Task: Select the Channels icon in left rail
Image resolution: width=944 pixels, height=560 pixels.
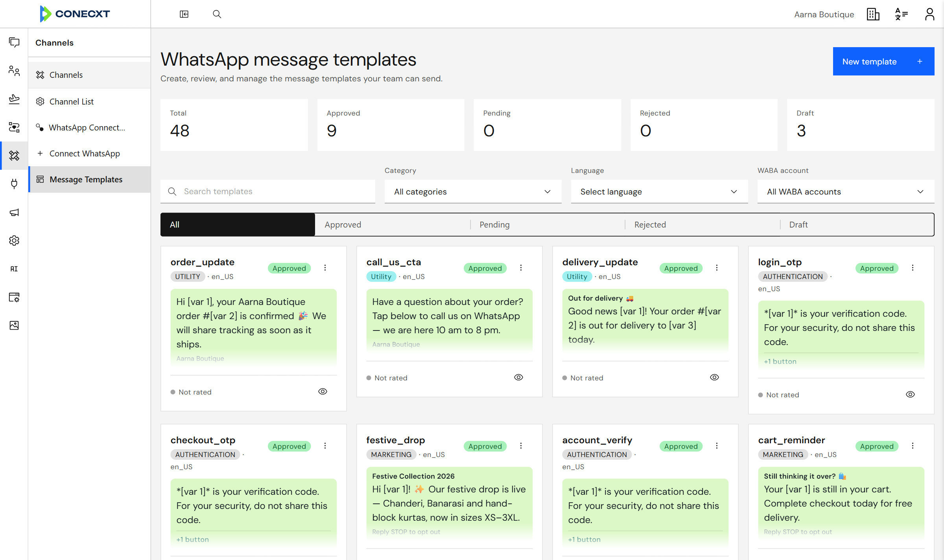Action: tap(14, 156)
